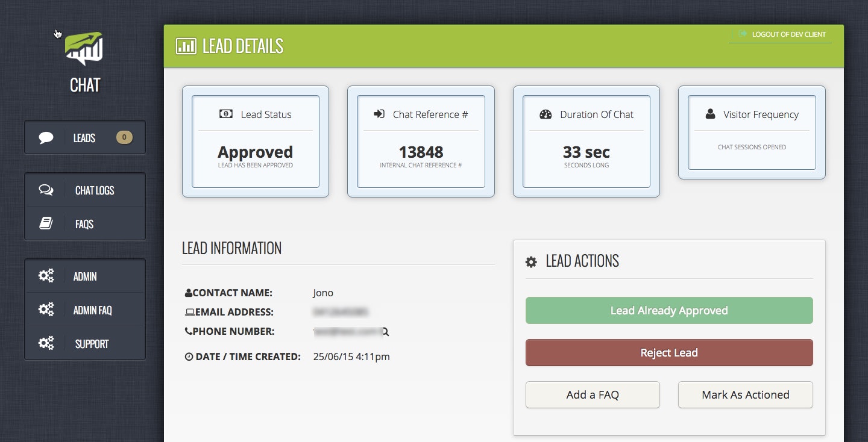Click the Admin FAQ gears icon
Screen dimensions: 868x442
point(46,310)
